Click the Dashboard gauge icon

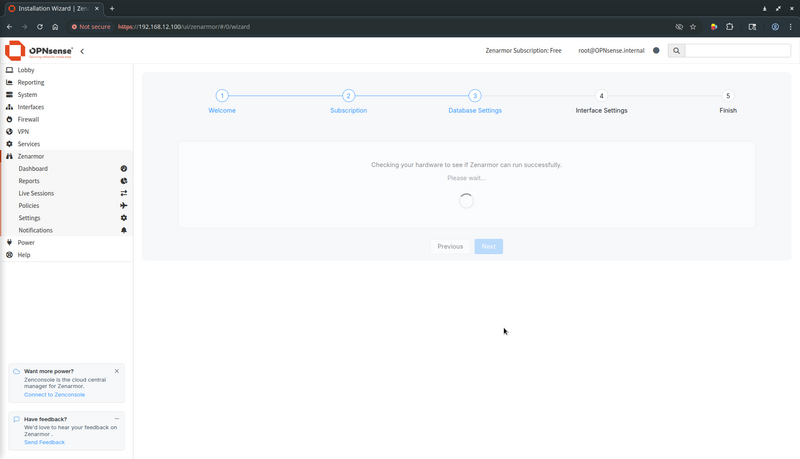[123, 168]
